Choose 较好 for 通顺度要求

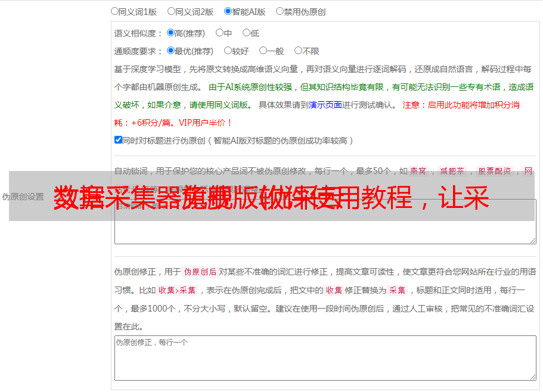tap(228, 51)
